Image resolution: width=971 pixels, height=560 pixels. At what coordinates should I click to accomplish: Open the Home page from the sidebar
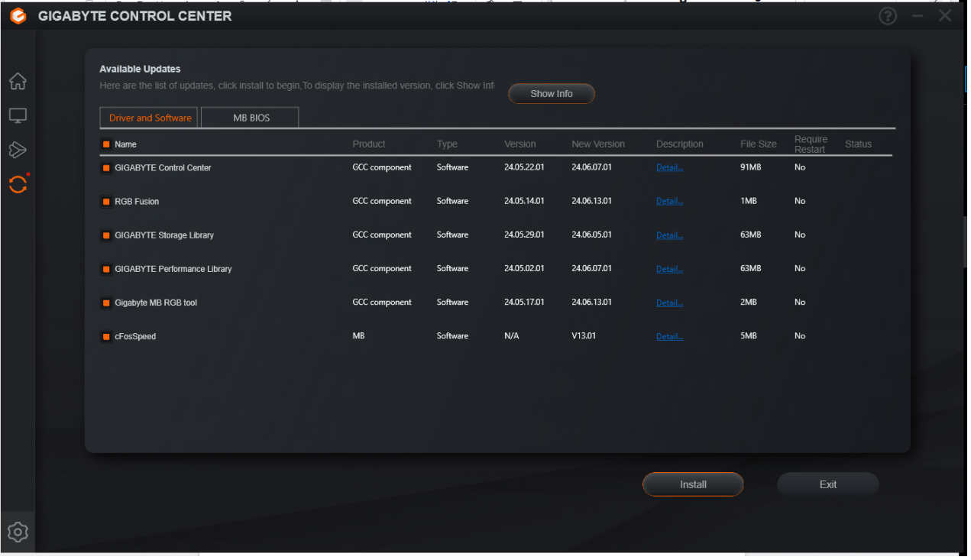pyautogui.click(x=18, y=81)
